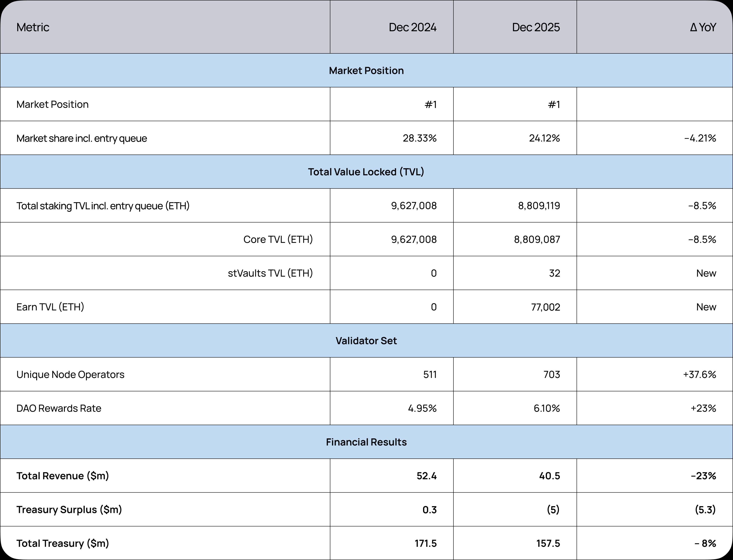Click the Unique Node Operators label
This screenshot has height=560, width=733.
pos(70,375)
